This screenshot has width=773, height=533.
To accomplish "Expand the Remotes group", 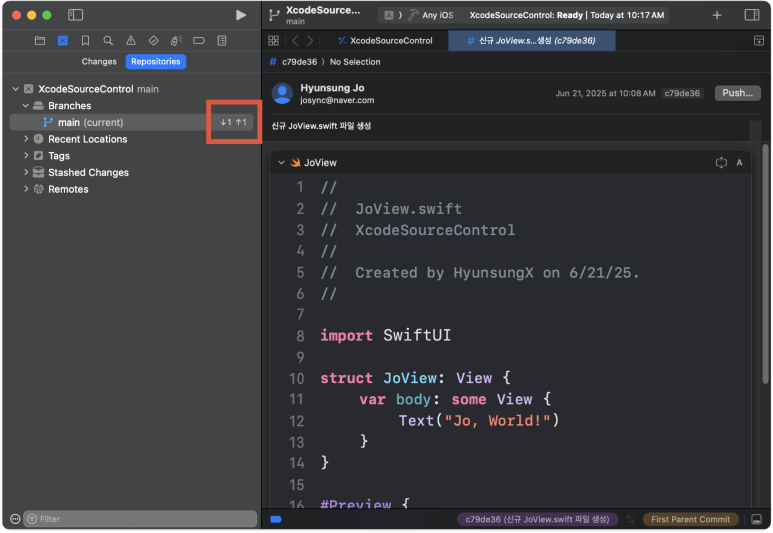I will click(26, 189).
